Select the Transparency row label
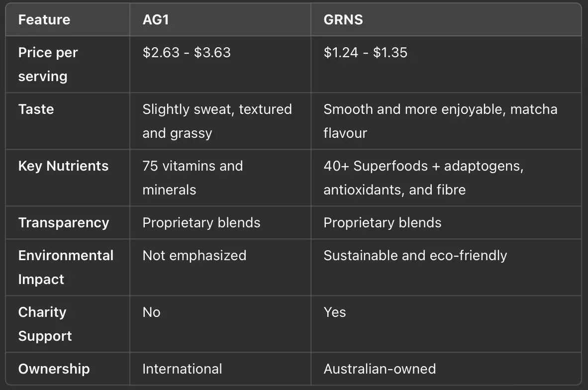 tap(64, 223)
